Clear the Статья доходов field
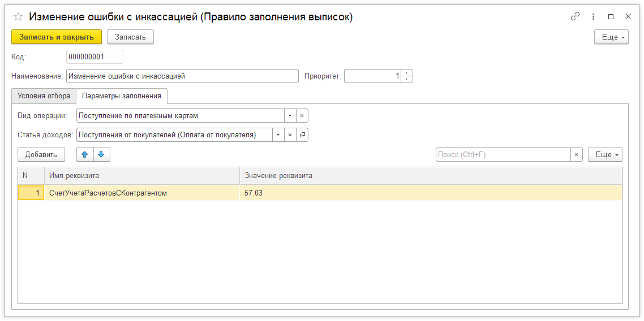644x321 pixels. 290,135
